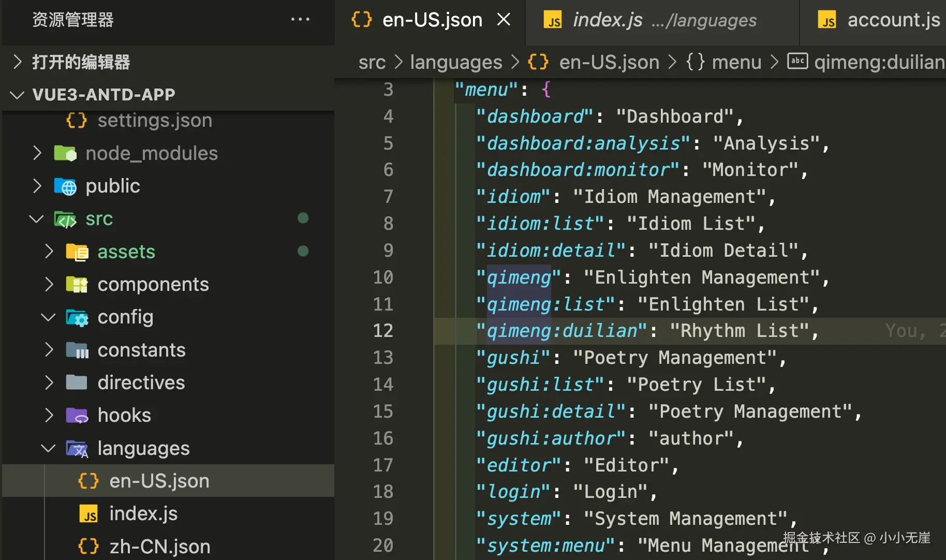Image resolution: width=946 pixels, height=560 pixels.
Task: Click the git status dot beside assets
Action: [x=303, y=251]
